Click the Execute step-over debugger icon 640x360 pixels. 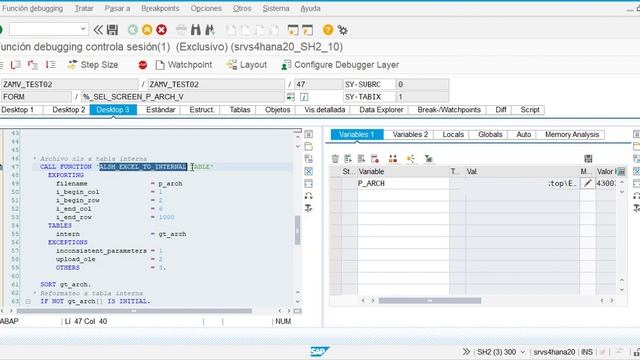point(16,65)
